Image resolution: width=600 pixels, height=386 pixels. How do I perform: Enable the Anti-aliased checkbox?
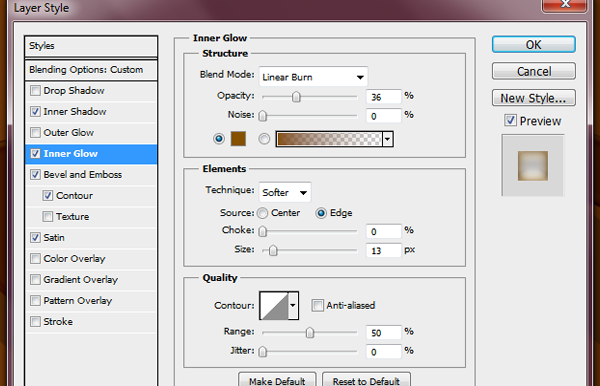pos(317,305)
